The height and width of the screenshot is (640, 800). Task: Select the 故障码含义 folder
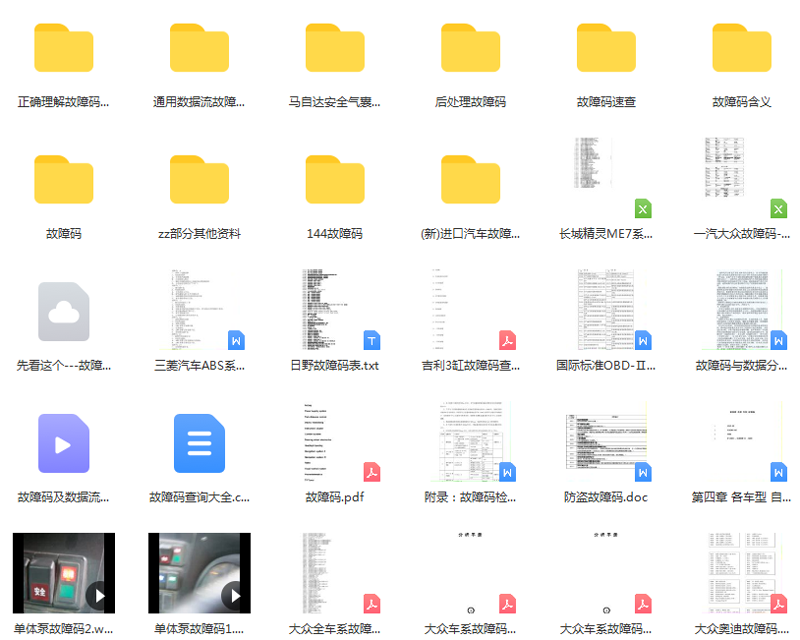click(x=741, y=49)
